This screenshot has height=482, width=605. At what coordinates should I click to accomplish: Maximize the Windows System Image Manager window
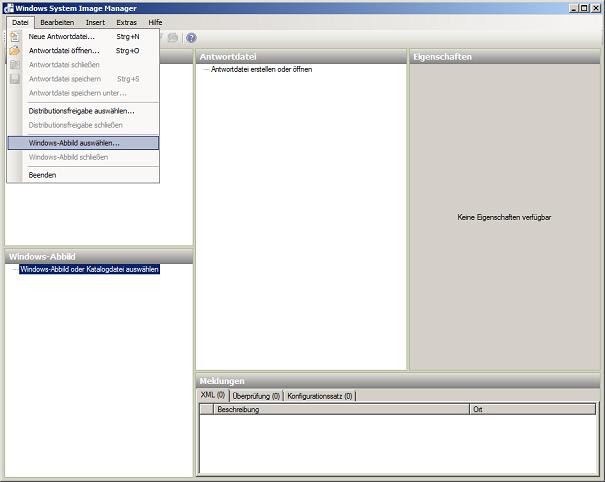tap(584, 8)
